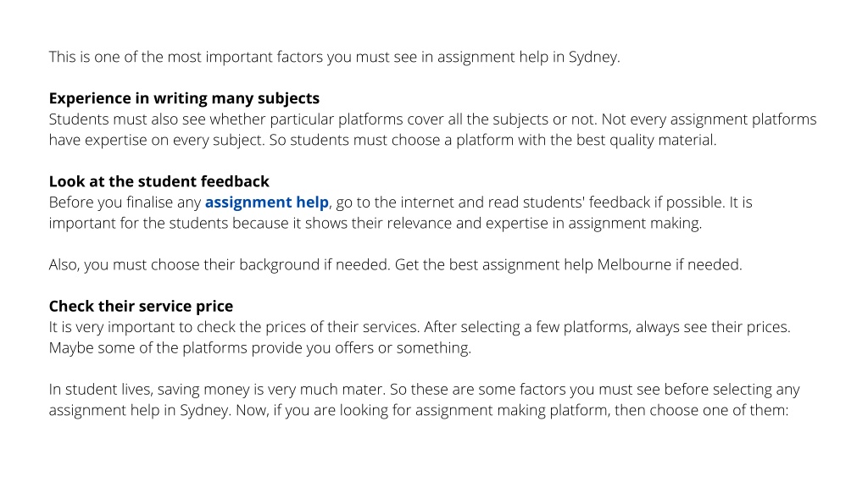Screen dimensions: 868x488
Task: Open the blue 'assignment help' hyperlink
Action: (267, 202)
